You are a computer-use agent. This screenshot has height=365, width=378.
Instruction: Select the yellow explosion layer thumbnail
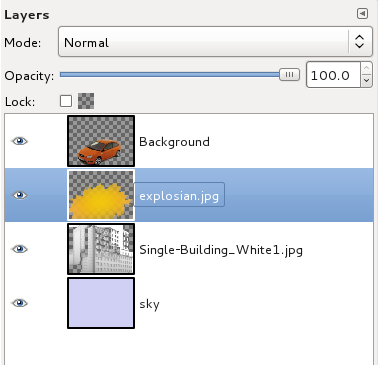101,195
